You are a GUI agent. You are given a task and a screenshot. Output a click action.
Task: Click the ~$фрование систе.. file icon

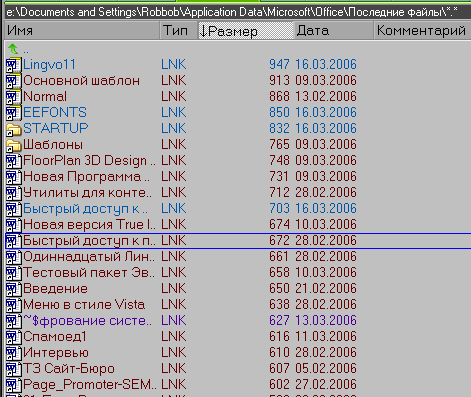click(13, 321)
